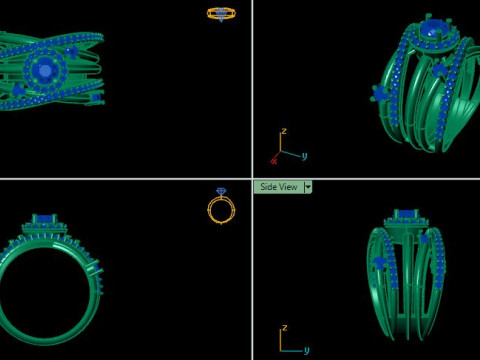Open the Side View dropdown arrow
The width and height of the screenshot is (480, 360).
pos(308,187)
